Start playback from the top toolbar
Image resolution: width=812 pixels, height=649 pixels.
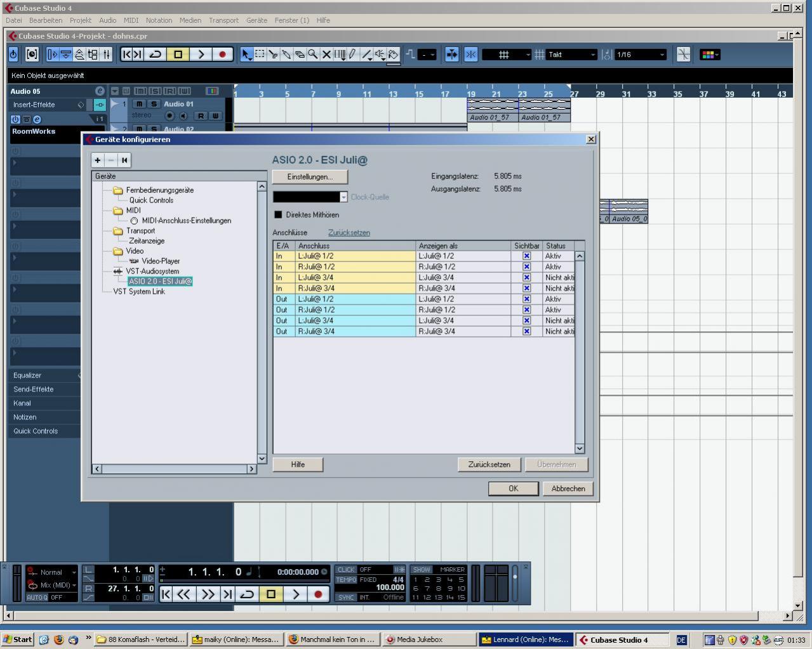[201, 55]
